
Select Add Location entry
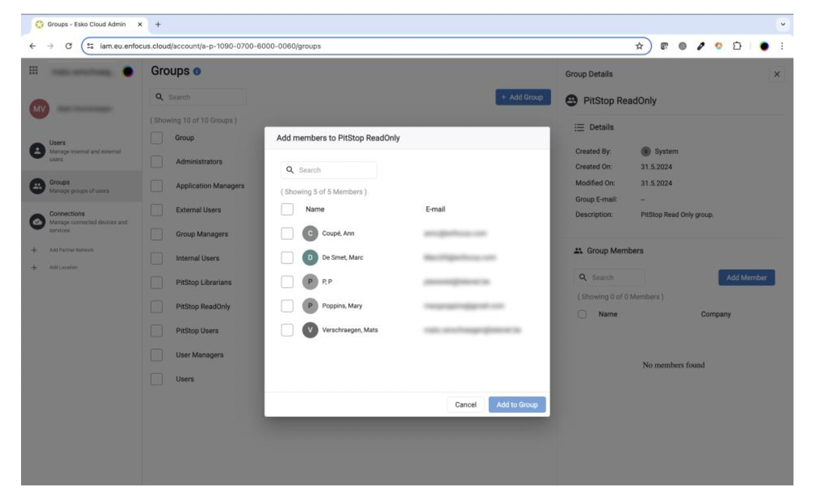[x=64, y=268]
